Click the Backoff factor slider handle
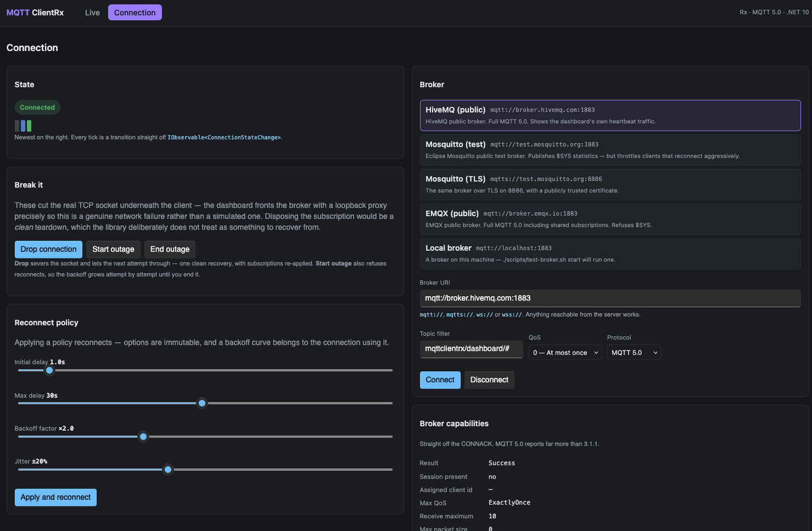812x531 pixels. 143,437
